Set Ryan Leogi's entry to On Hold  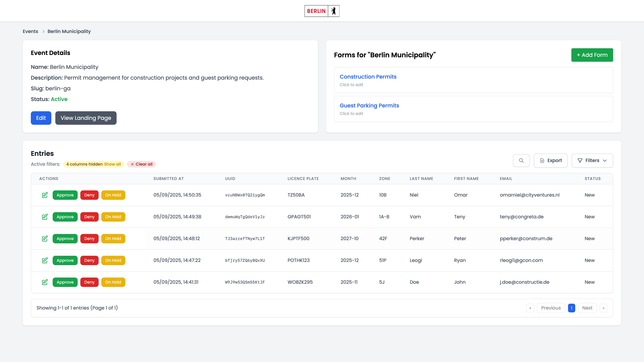[x=113, y=260]
